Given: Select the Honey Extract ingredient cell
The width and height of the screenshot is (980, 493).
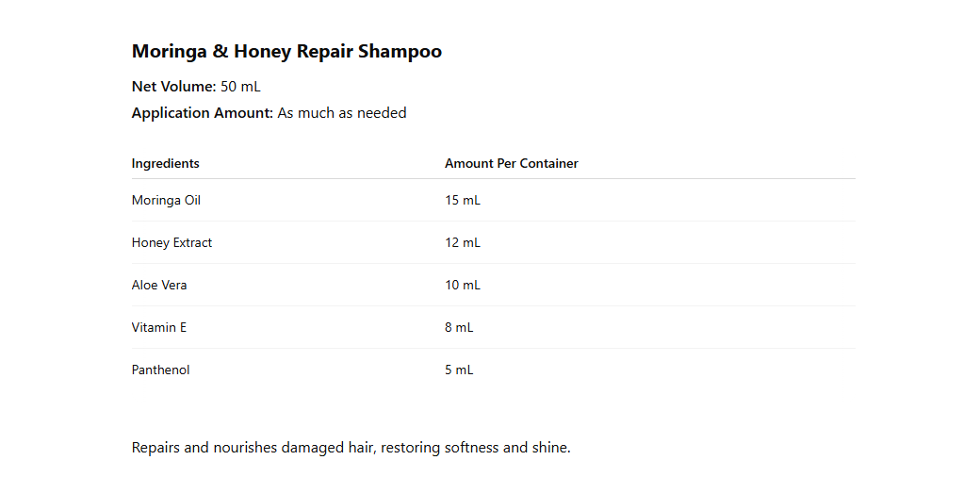Looking at the screenshot, I should click(x=171, y=242).
